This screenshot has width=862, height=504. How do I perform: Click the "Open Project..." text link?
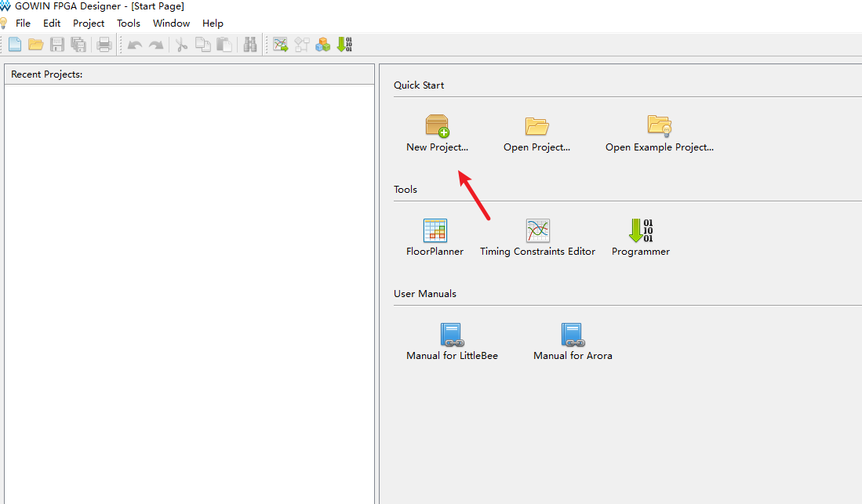pos(536,147)
